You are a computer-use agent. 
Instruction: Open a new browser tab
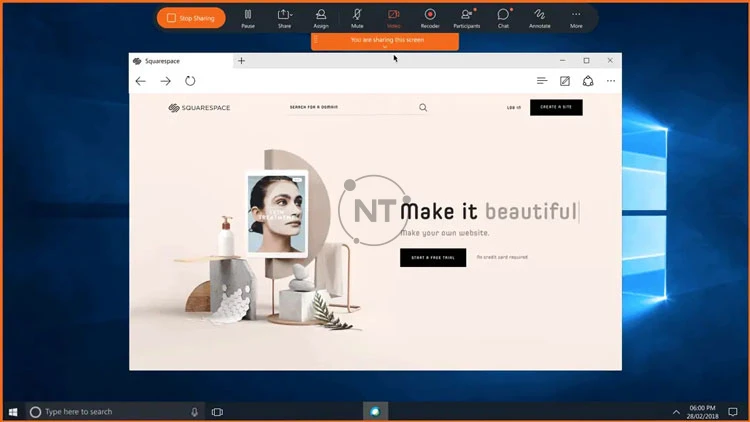tap(241, 61)
